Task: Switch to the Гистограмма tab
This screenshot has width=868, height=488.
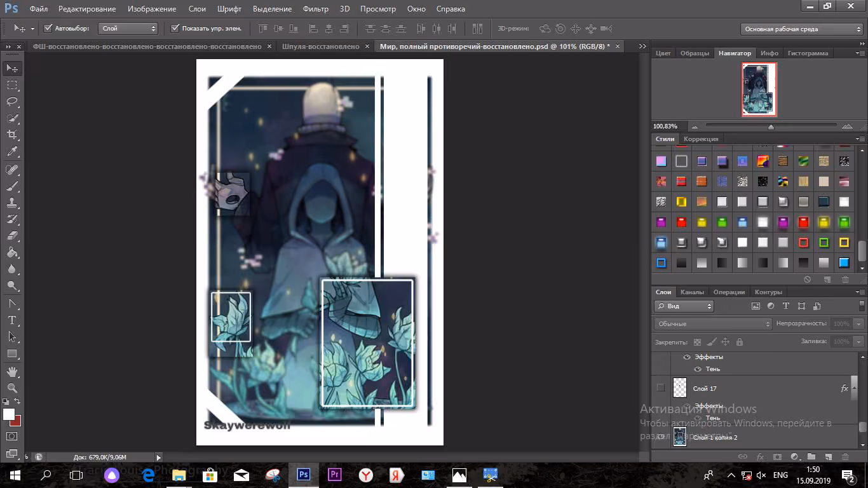Action: (x=808, y=53)
